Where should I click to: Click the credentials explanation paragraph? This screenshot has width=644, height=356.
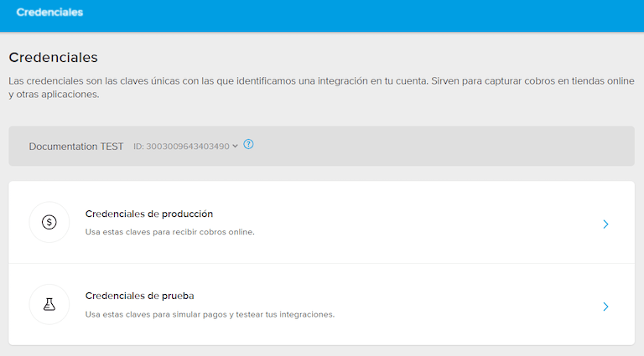click(319, 87)
